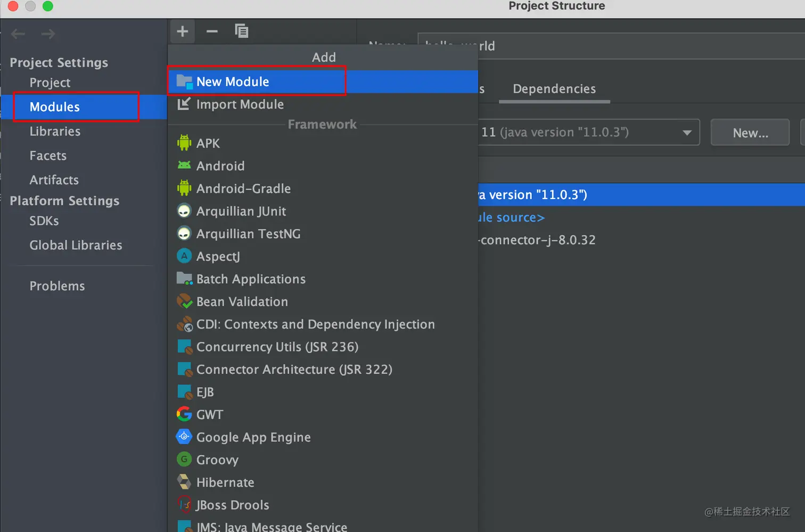Pick the Groovy framework icon
The width and height of the screenshot is (805, 532).
(184, 459)
